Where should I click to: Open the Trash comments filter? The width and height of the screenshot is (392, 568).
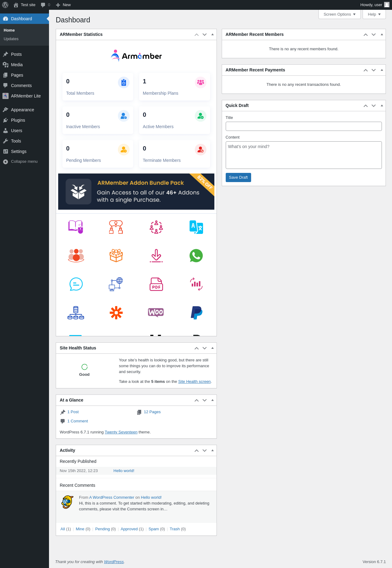point(175,529)
